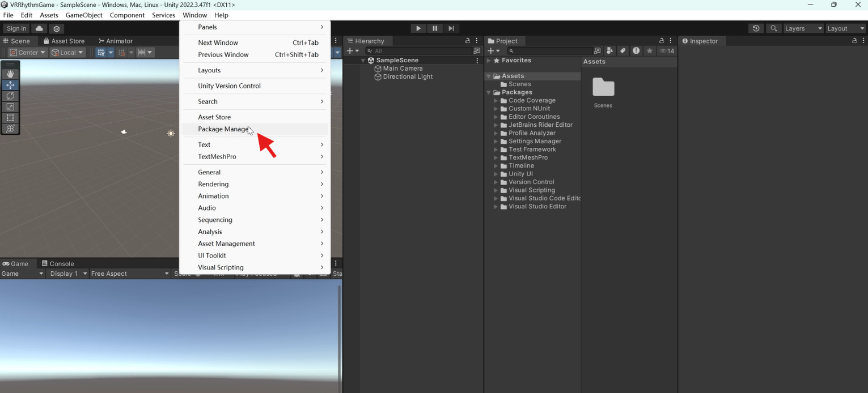Toggle Favorites star filter in Project toolbar
The height and width of the screenshot is (393, 868).
click(x=650, y=51)
